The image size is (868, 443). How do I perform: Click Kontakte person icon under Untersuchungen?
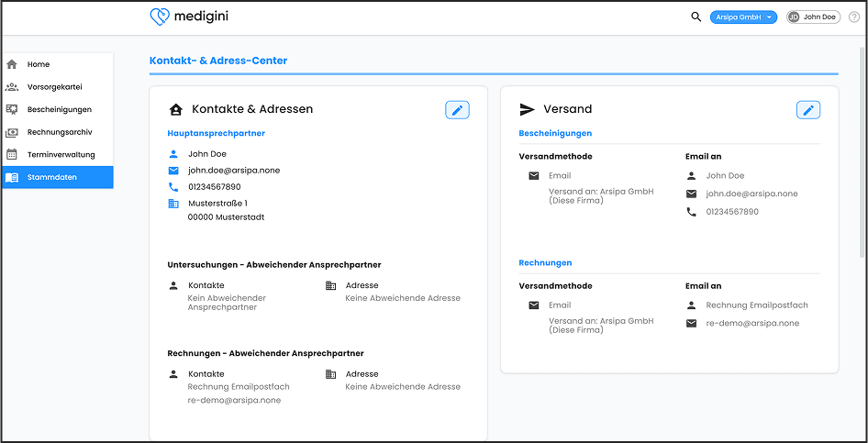(173, 285)
